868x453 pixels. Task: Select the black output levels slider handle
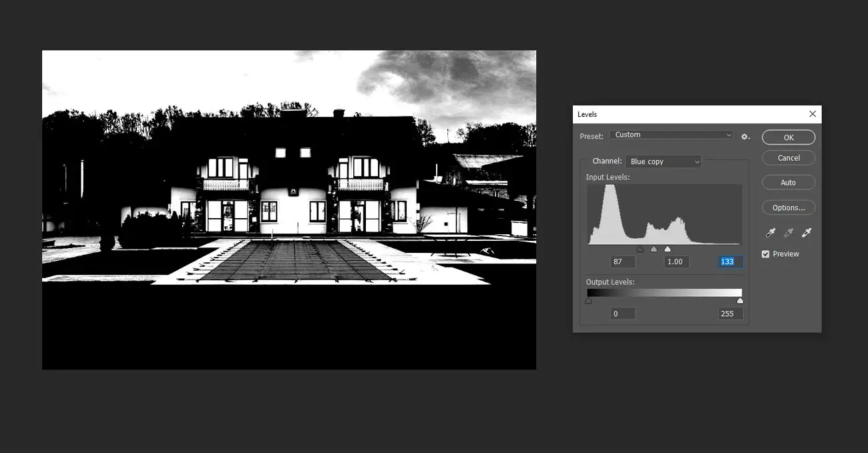(588, 301)
